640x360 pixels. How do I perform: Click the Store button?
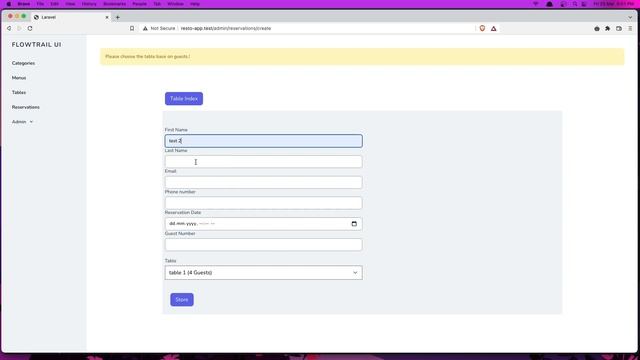[x=182, y=300]
